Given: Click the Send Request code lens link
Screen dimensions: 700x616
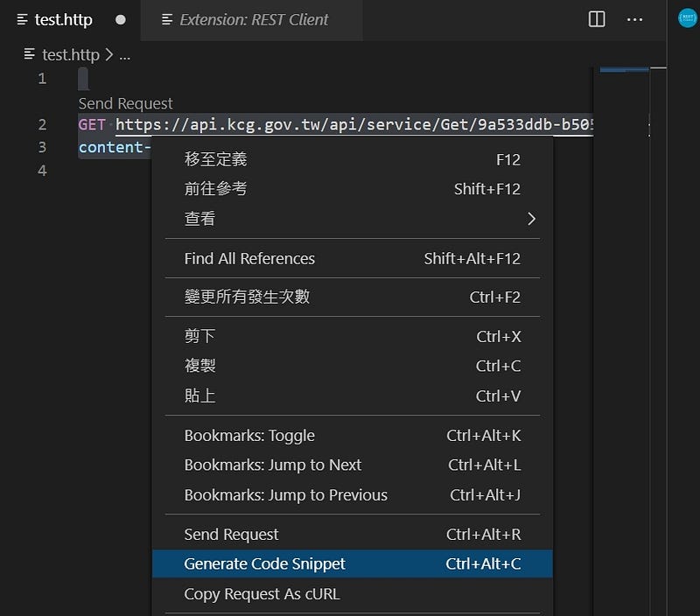Looking at the screenshot, I should coord(125,103).
